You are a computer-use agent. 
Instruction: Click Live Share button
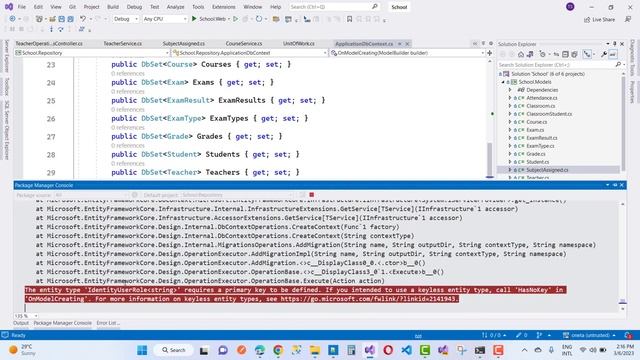pyautogui.click(x=599, y=20)
